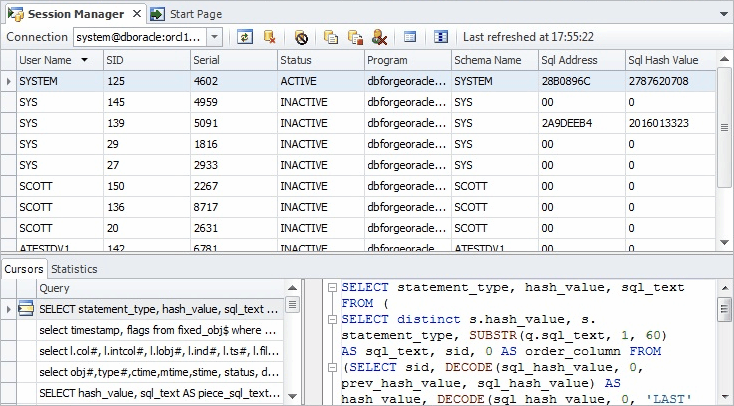734x406 pixels.
Task: Click the SQL text pane scrollbar up arrow
Action: coord(724,288)
